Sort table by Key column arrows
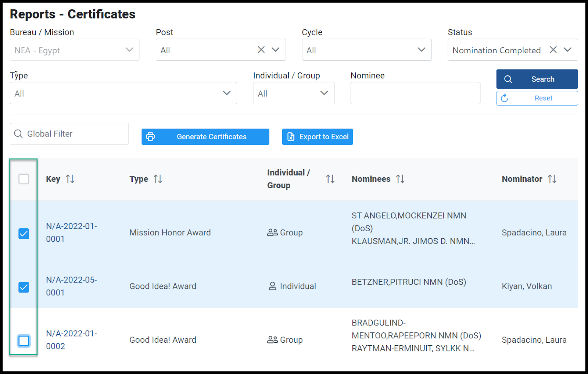This screenshot has height=374, width=588. tap(70, 179)
